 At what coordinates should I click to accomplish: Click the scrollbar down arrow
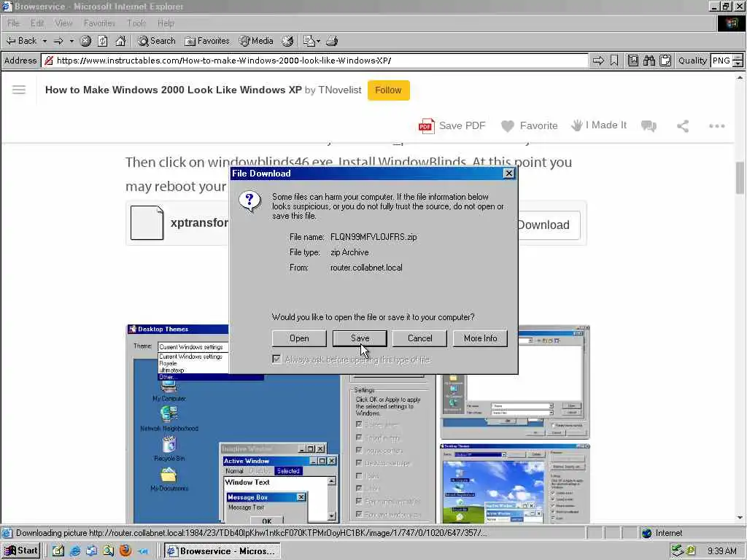740,518
